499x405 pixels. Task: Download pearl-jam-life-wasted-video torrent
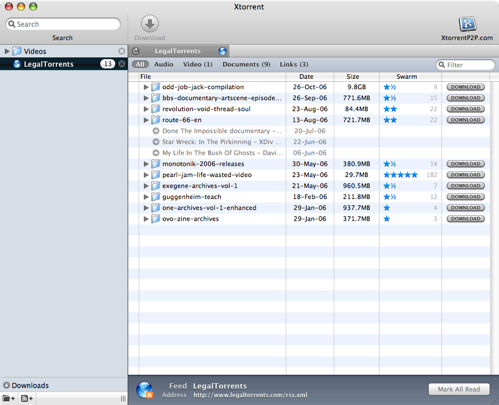[466, 175]
